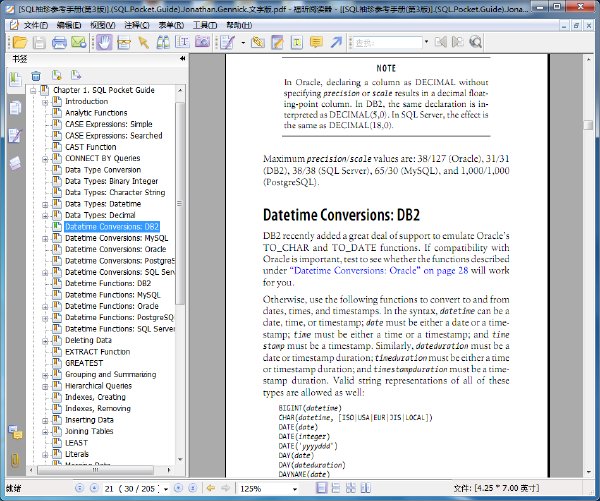This screenshot has width=600, height=501.
Task: Expand CONNECT BY Queries bookmark node
Action: tap(45, 159)
